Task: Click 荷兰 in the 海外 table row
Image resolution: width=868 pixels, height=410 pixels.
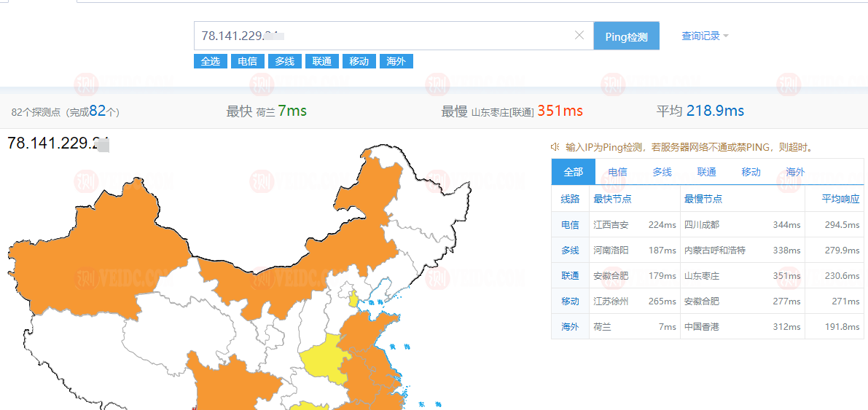Action: 602,326
